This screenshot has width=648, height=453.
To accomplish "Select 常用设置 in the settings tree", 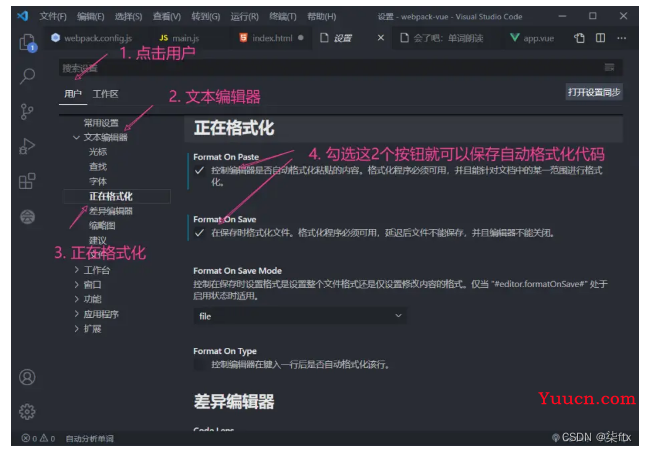I will point(101,123).
